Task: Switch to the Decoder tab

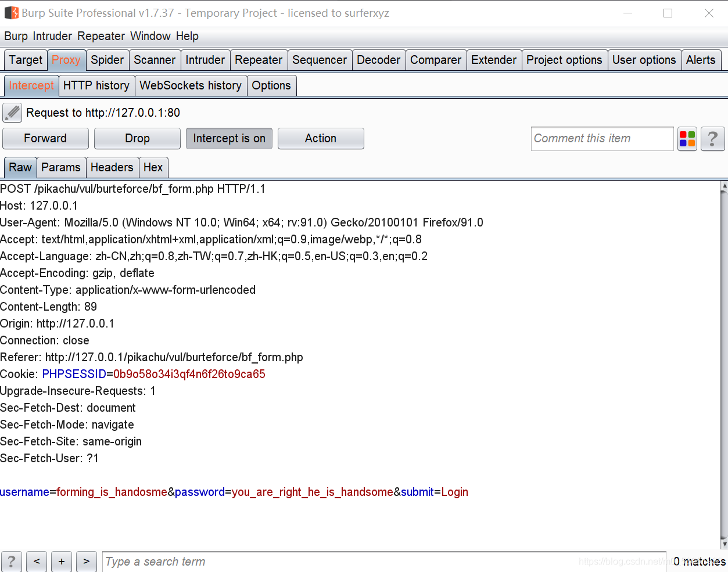Action: coord(379,60)
